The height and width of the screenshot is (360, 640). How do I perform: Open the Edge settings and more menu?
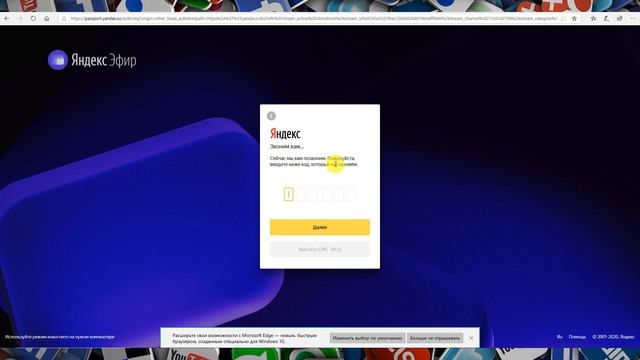click(x=633, y=19)
